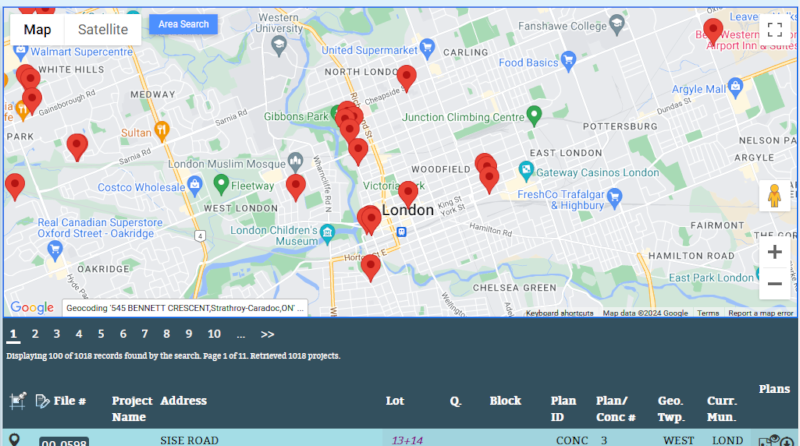Zoom out of the map

[774, 284]
